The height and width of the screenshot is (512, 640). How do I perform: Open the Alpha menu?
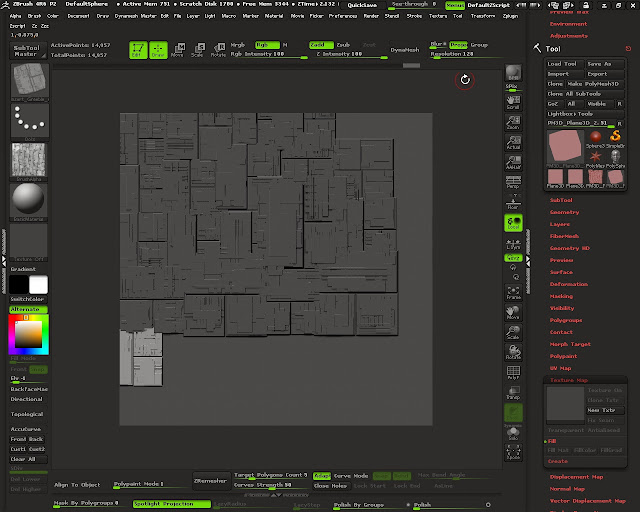[x=15, y=16]
